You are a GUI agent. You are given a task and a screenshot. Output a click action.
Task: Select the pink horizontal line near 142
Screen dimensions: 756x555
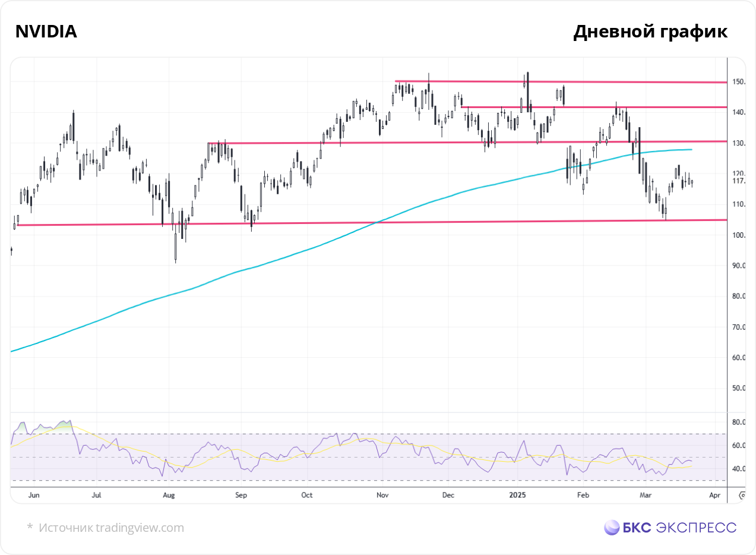click(594, 108)
